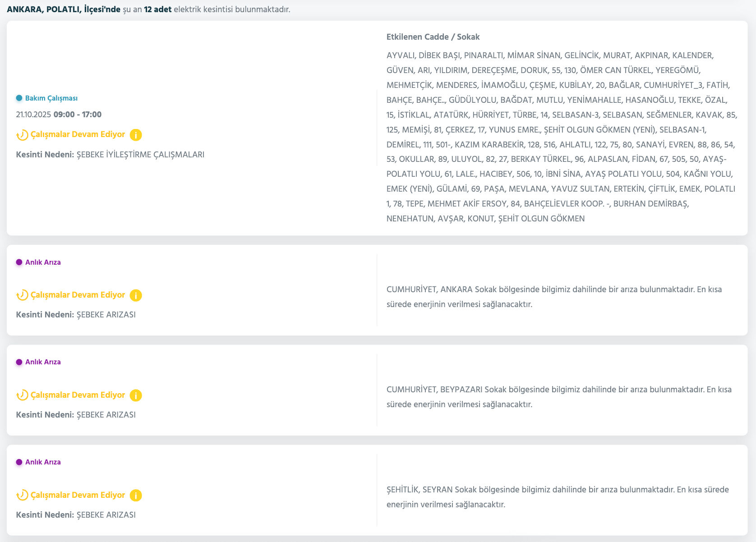Click the 'Etkilenen Cadde / Sokak' heading

coord(433,37)
